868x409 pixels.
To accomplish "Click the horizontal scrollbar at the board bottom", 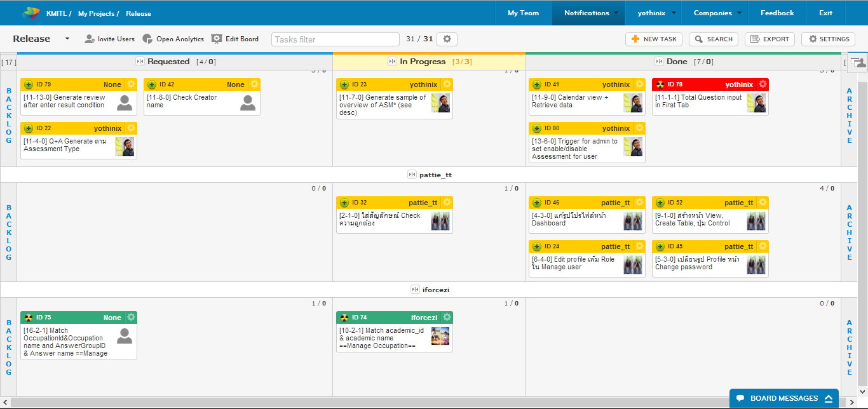I will pyautogui.click(x=429, y=403).
